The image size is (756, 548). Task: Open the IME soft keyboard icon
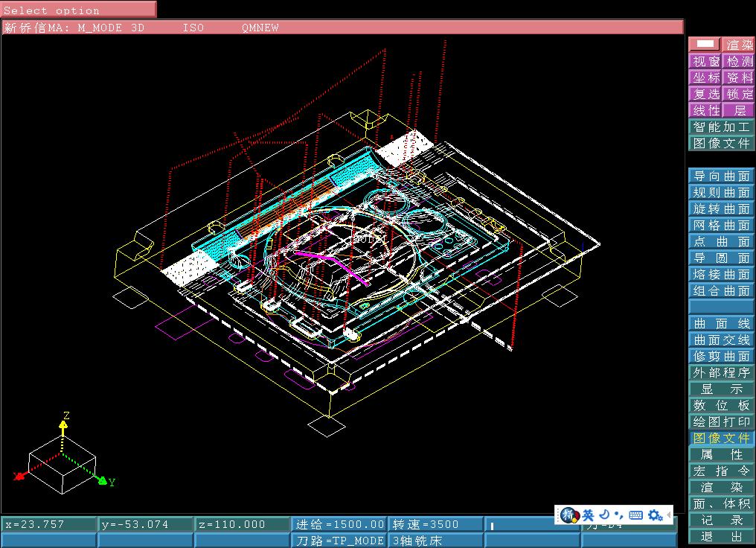pos(636,515)
